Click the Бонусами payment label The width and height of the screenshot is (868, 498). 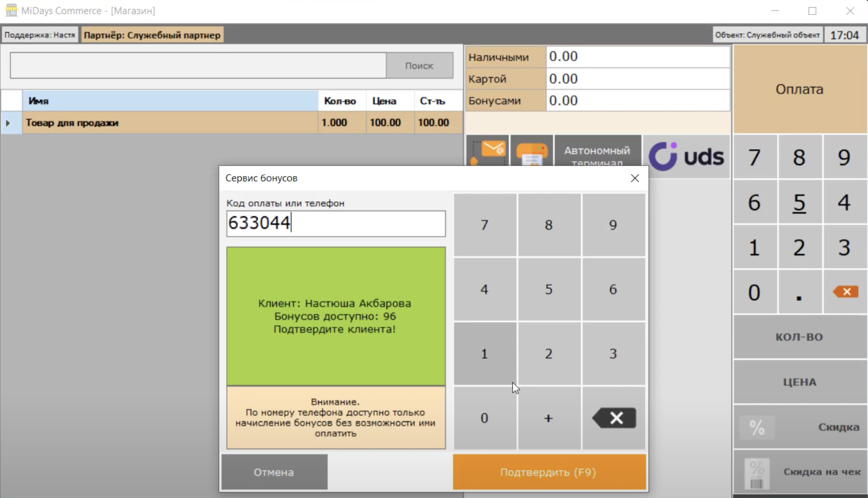click(505, 100)
